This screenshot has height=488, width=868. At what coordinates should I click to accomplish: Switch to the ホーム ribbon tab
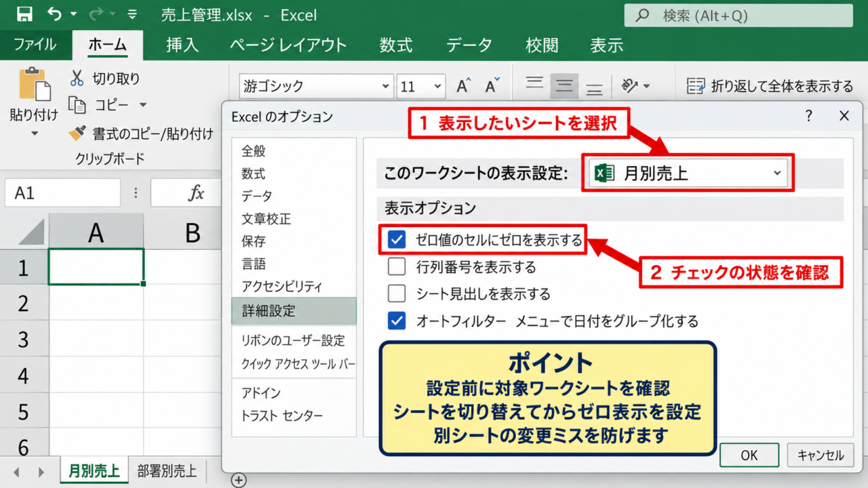107,45
